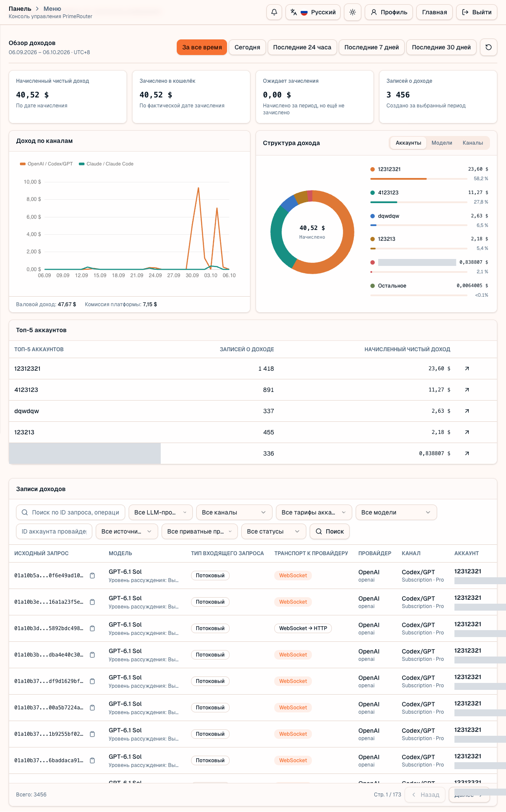This screenshot has width=506, height=812.
Task: Toggle OpenAI / Codex/GPT chart legend
Action: point(46,164)
